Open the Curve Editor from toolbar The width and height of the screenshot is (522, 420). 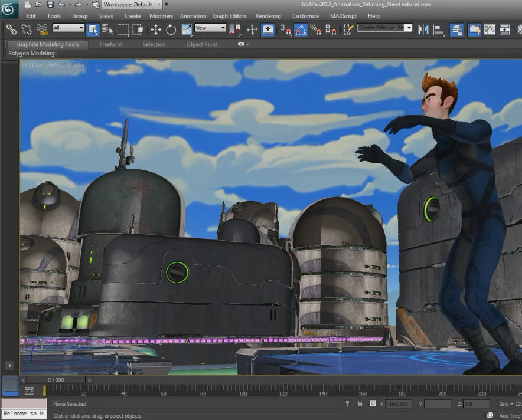click(490, 29)
